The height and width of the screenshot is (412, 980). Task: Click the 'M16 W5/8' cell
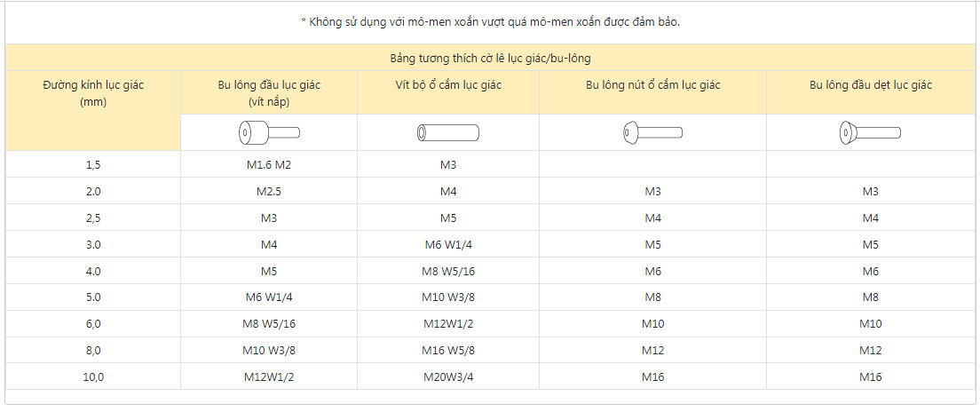tap(448, 350)
